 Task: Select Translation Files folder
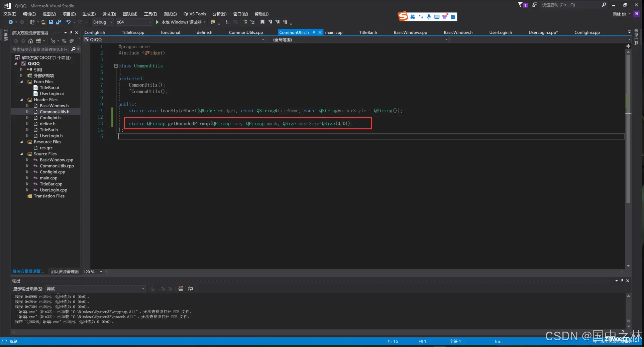pos(49,196)
